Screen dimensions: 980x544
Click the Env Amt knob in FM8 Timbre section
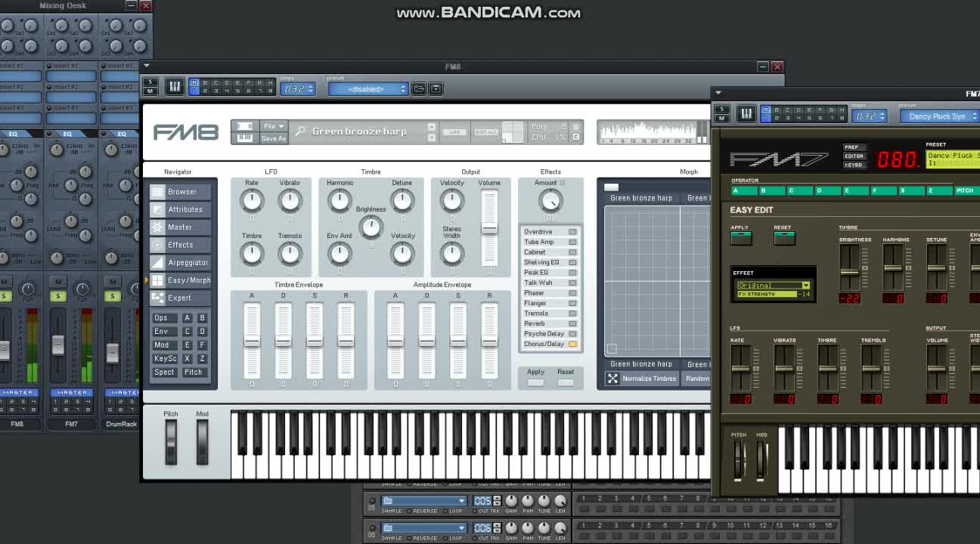[x=340, y=254]
